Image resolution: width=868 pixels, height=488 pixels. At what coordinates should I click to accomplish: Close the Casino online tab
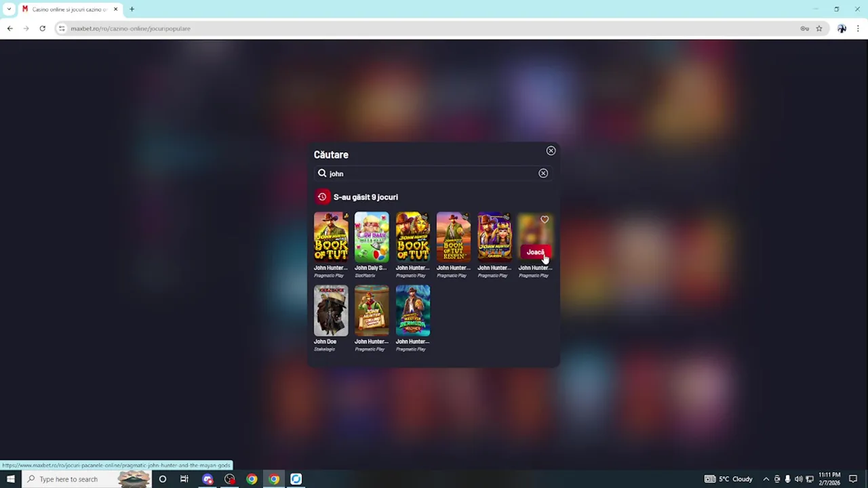pyautogui.click(x=115, y=9)
